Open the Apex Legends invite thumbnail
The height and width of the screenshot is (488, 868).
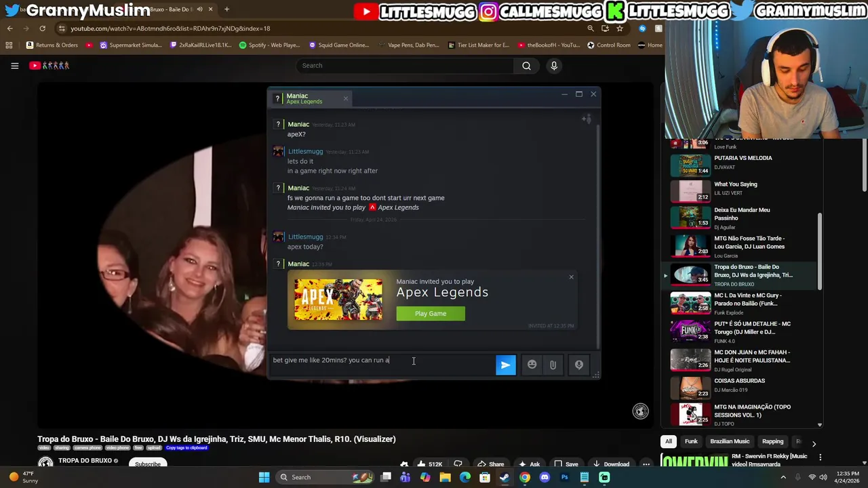(338, 299)
